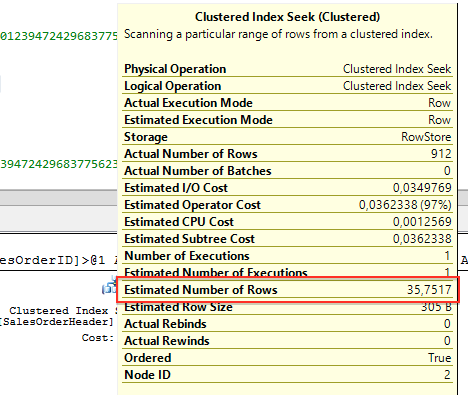This screenshot has width=468, height=395.
Task: Click the highlighted Estimated Number of Rows value
Action: coord(429,290)
